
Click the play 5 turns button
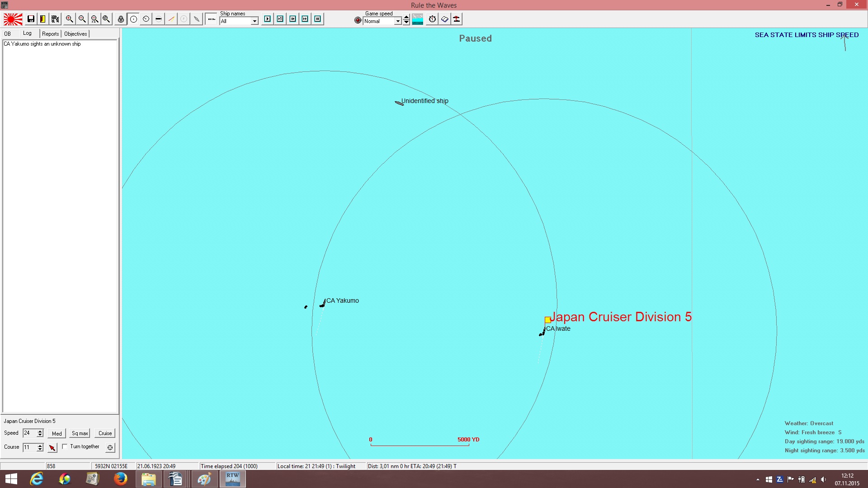click(280, 19)
